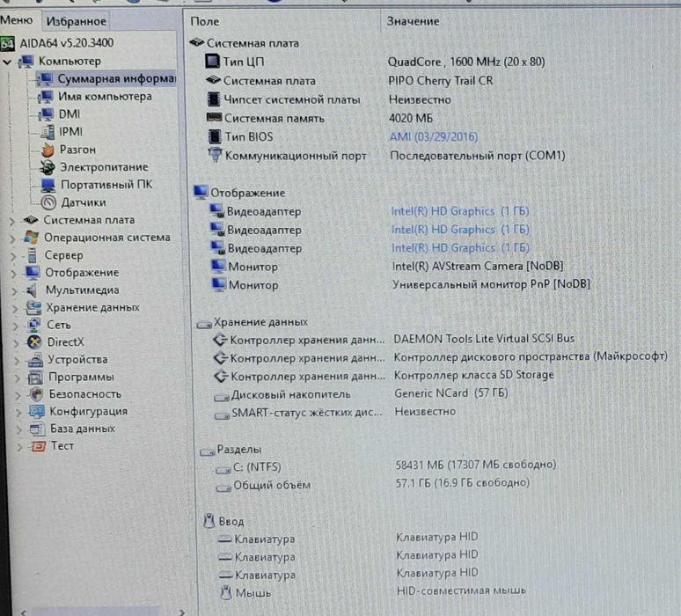This screenshot has height=616, width=681.
Task: Switch to the Избранное tab
Action: pos(76,21)
